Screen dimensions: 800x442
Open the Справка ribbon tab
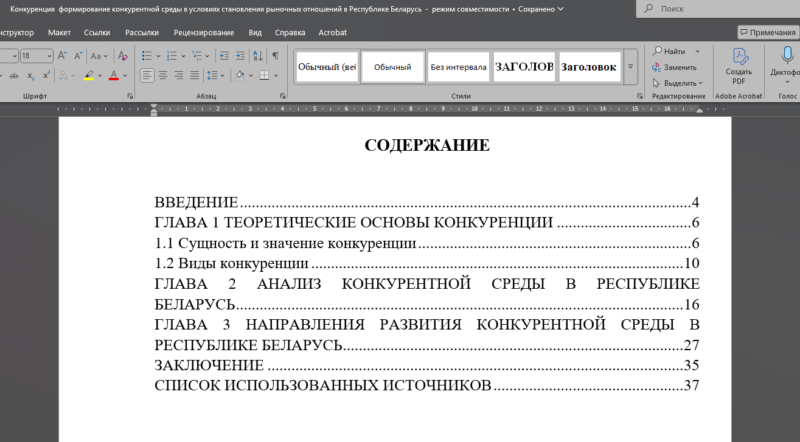click(x=290, y=32)
